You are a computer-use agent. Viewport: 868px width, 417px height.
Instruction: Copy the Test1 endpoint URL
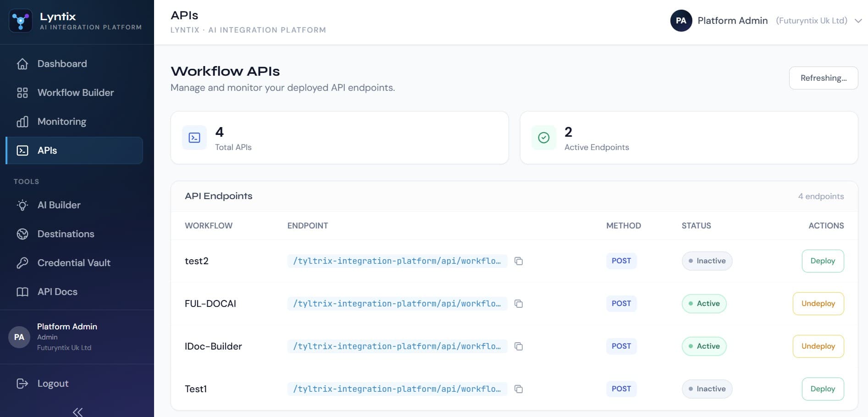click(x=519, y=389)
